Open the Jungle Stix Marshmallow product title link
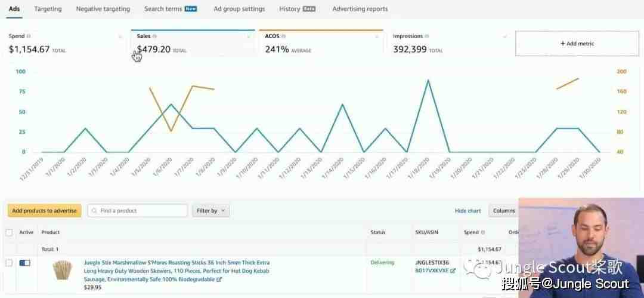 coord(177,271)
